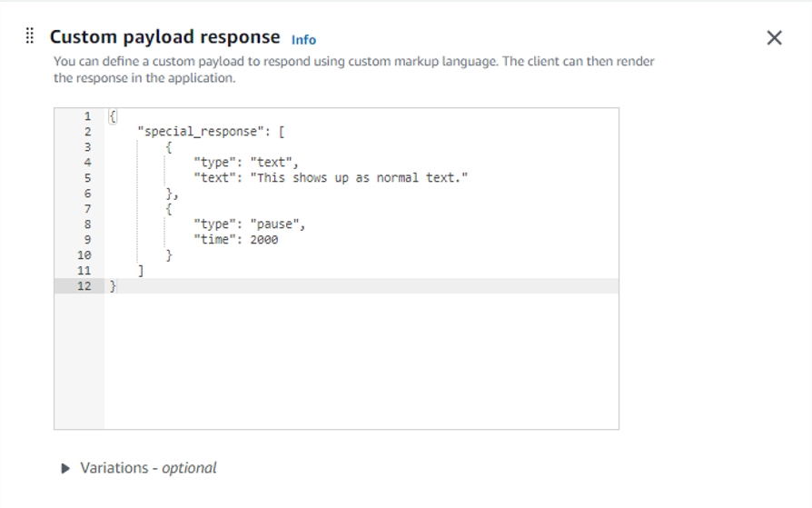Click the "This shows up as normal text." string
This screenshot has width=812, height=508.
(361, 177)
